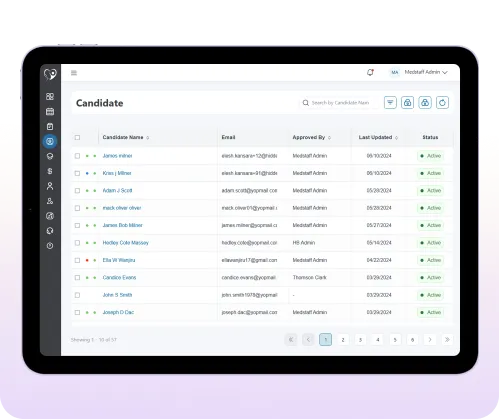The image size is (499, 419).
Task: Toggle the select-all checkbox in header
Action: coord(77,137)
